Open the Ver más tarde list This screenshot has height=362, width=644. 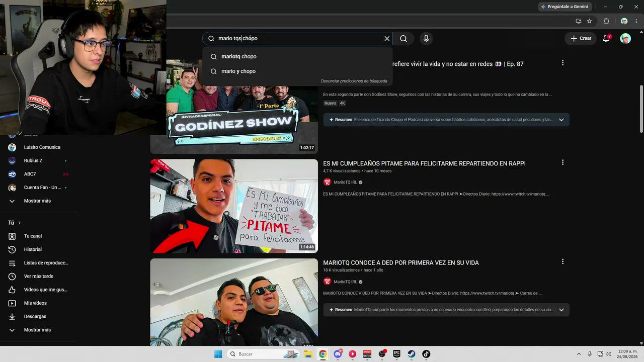tap(39, 277)
